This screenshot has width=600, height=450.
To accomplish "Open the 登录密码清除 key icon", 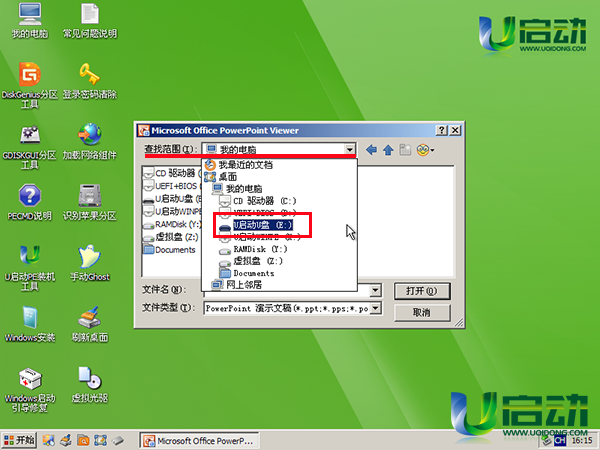I will point(90,81).
